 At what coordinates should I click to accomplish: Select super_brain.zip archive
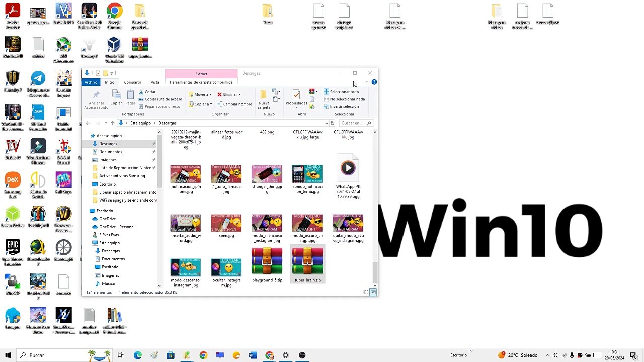[x=307, y=264]
